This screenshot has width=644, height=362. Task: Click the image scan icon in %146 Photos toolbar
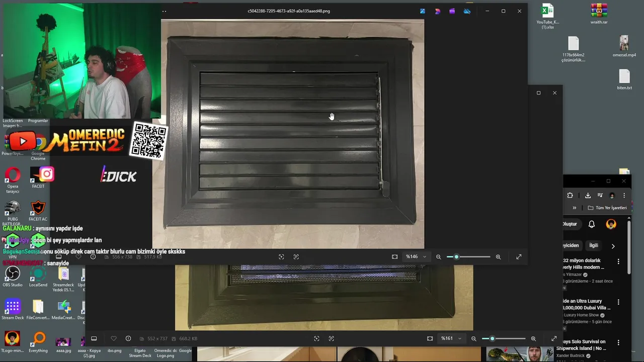pos(281,256)
